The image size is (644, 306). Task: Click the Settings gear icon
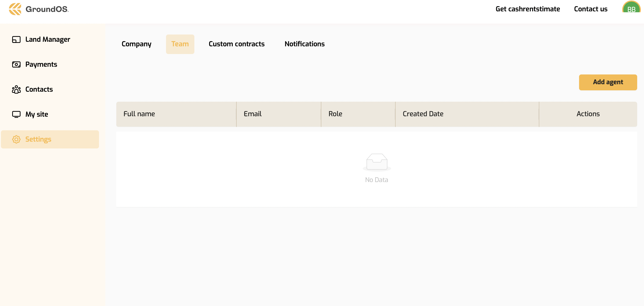[16, 139]
